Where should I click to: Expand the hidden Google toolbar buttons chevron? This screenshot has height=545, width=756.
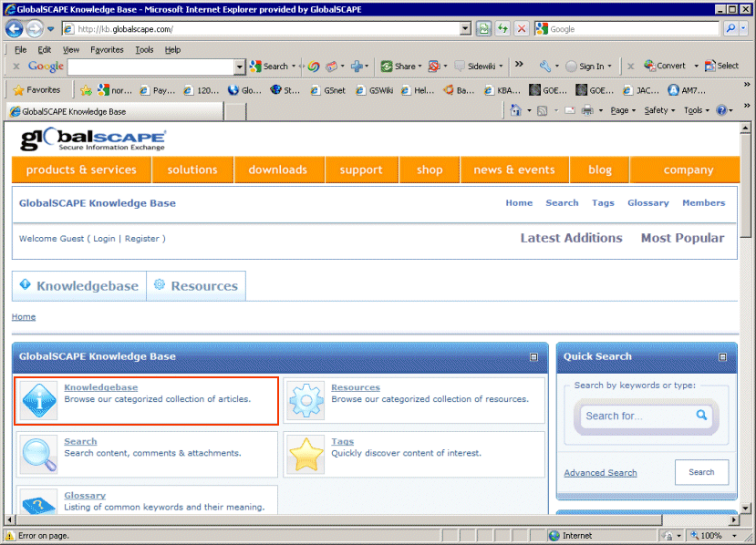[x=519, y=64]
